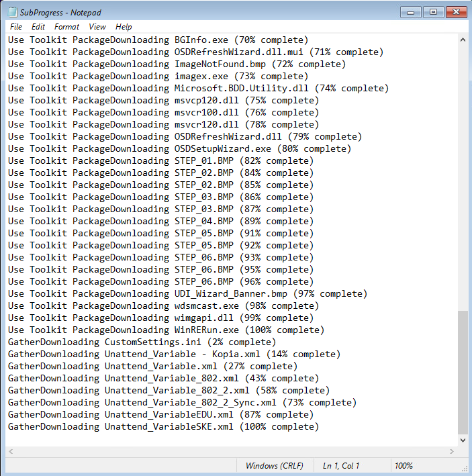Close the SubProgress Notepad window
This screenshot has width=472, height=476.
point(456,13)
